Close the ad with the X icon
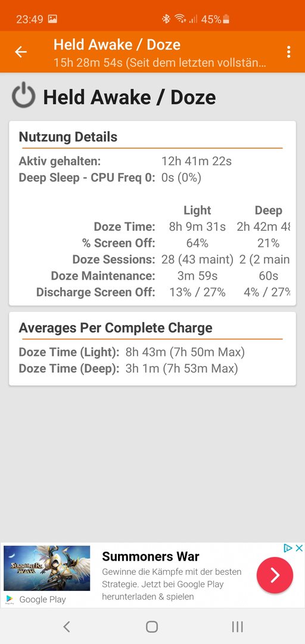305x644 pixels. (x=299, y=548)
